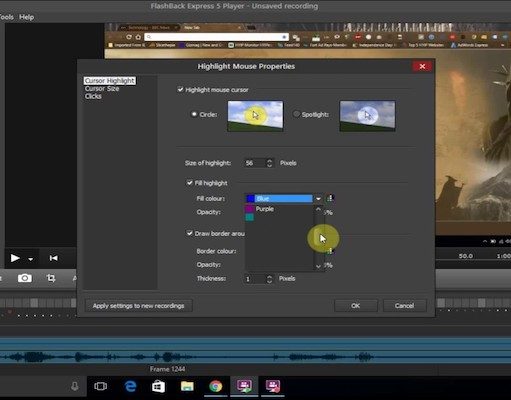The image size is (511, 400).
Task: Toggle Draw border around checkbox
Action: click(190, 233)
